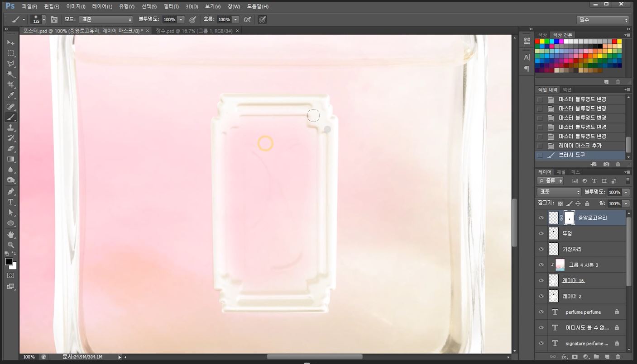Screen dimensions: 637x364
Task: Select the Ellipse shape tool
Action: 11,223
